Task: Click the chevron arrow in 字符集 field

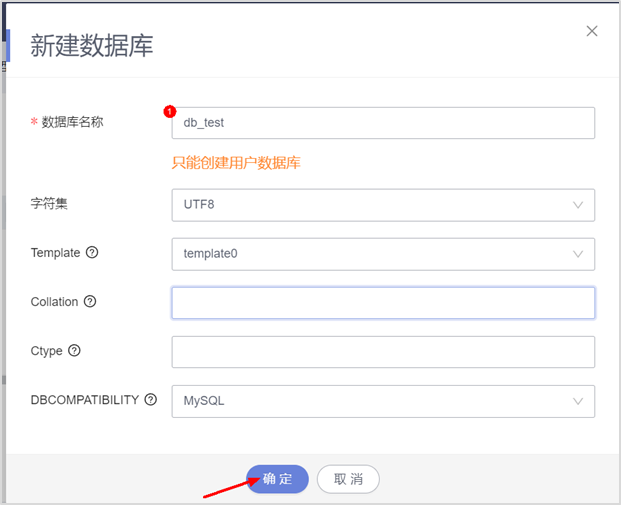Action: coord(578,205)
